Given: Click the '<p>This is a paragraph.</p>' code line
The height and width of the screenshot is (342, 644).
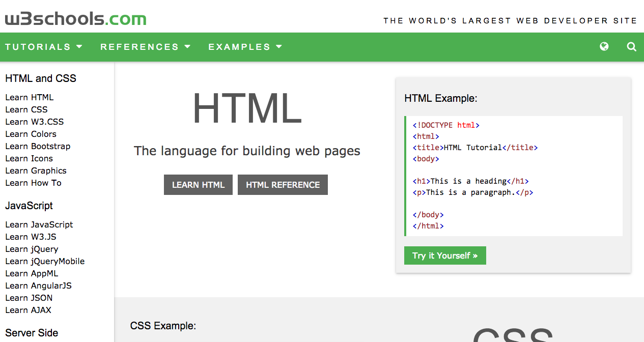Looking at the screenshot, I should pos(473,192).
